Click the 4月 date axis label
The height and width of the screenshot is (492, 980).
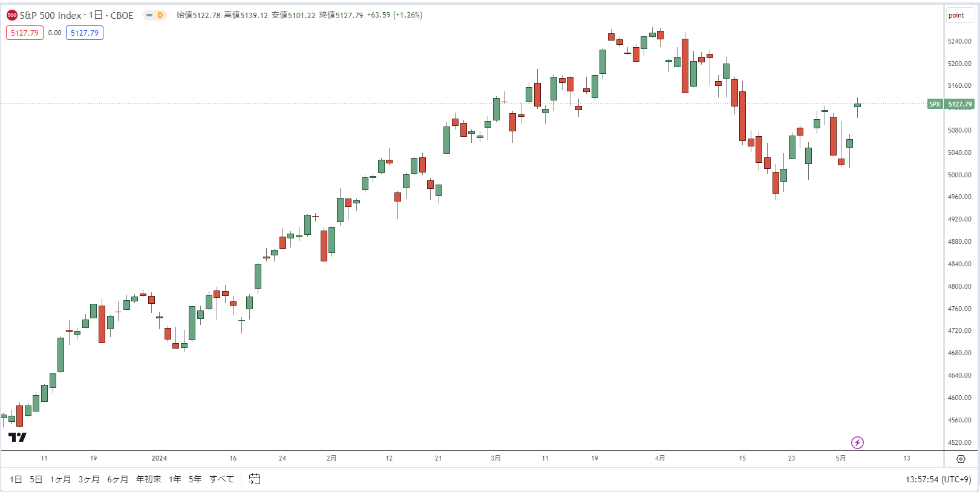(660, 458)
